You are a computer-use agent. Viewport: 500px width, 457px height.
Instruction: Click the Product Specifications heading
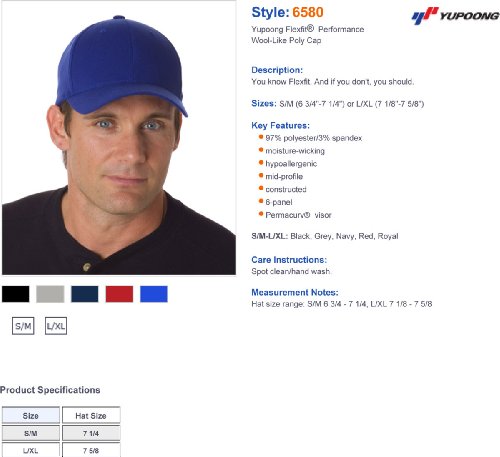coord(50,390)
